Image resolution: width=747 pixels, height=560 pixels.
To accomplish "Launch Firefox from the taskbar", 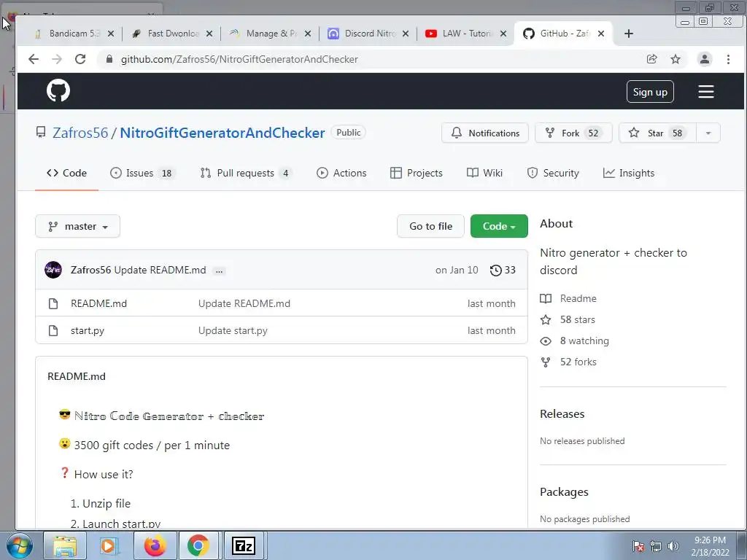I will point(155,545).
